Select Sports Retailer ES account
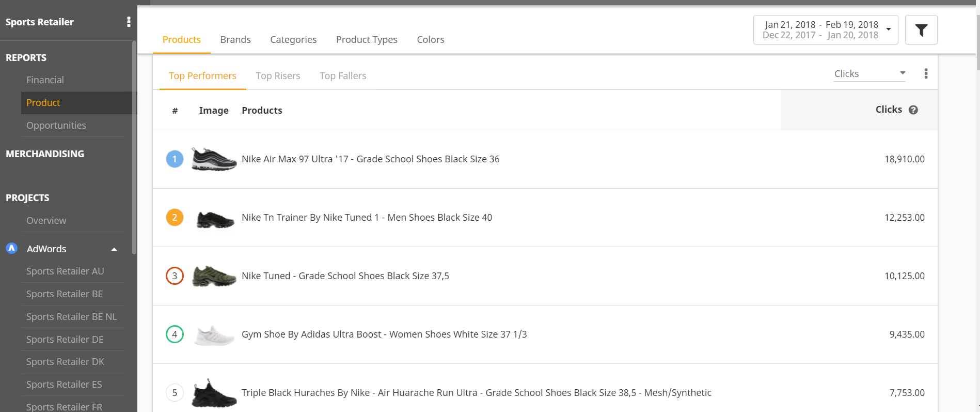Image resolution: width=980 pixels, height=412 pixels. (x=64, y=385)
